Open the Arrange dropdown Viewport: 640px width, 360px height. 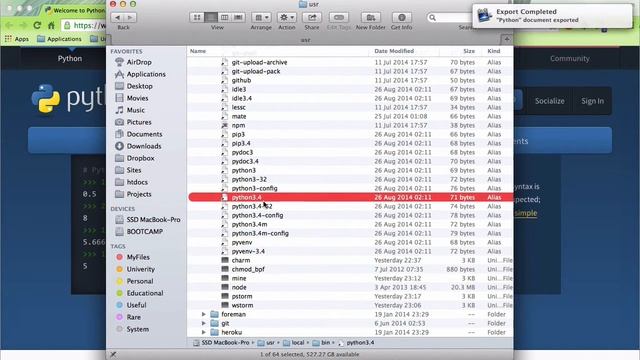coord(261,17)
